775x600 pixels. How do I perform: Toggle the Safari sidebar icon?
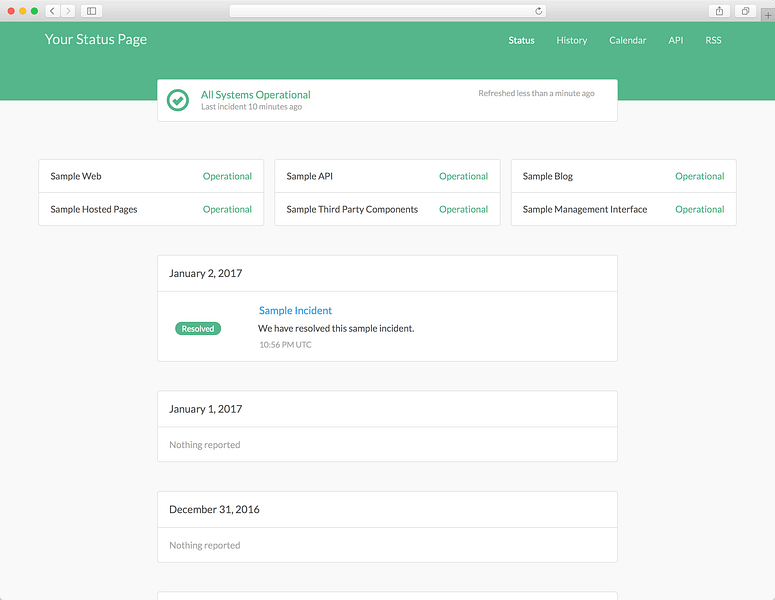coord(91,11)
